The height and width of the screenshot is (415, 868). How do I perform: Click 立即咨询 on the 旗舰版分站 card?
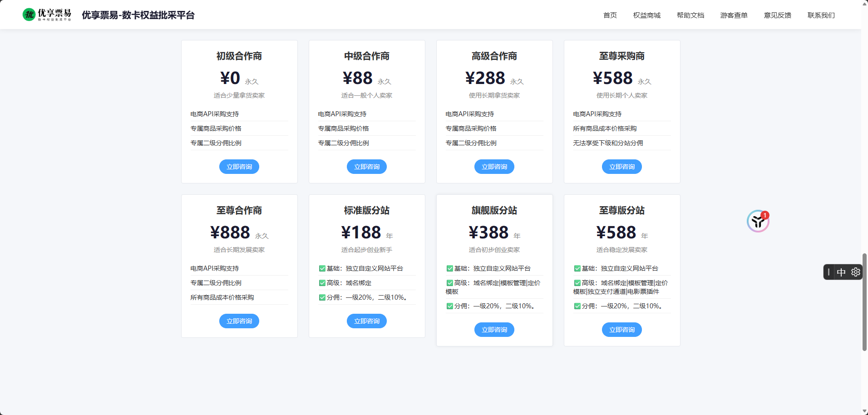click(x=494, y=330)
